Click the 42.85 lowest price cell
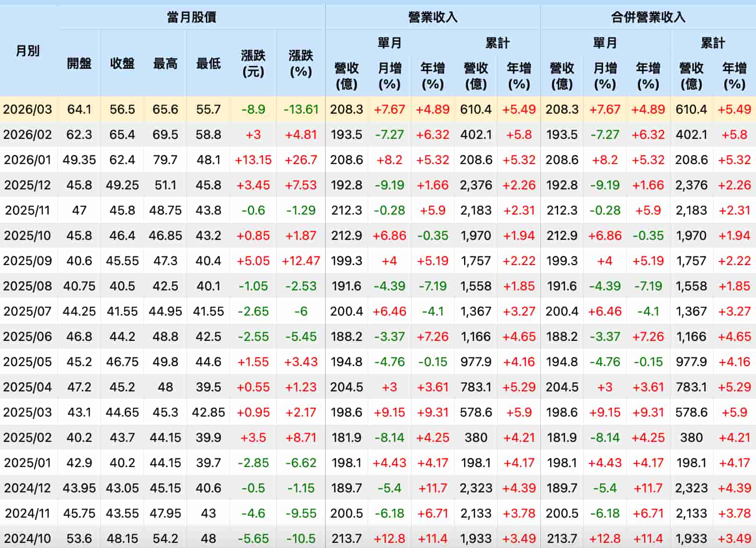The image size is (756, 548). (208, 412)
